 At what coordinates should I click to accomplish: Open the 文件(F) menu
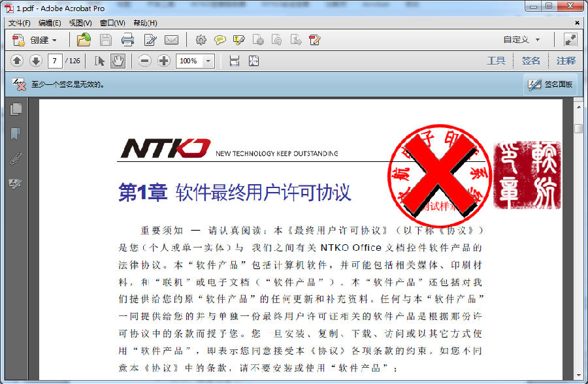19,24
